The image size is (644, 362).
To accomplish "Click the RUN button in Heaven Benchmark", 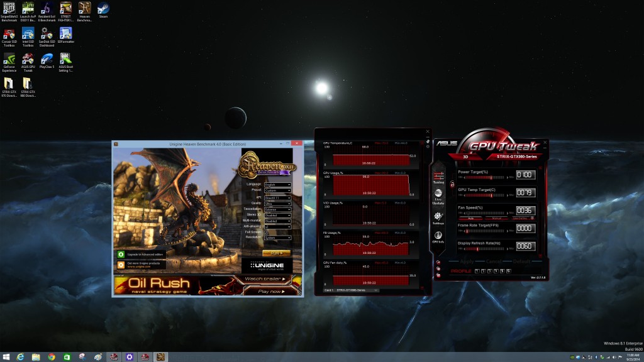I will 276,253.
